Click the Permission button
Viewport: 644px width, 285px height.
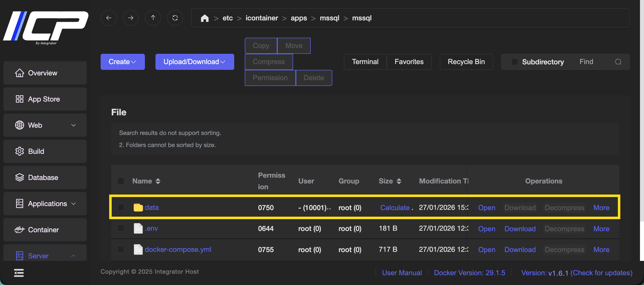[270, 78]
